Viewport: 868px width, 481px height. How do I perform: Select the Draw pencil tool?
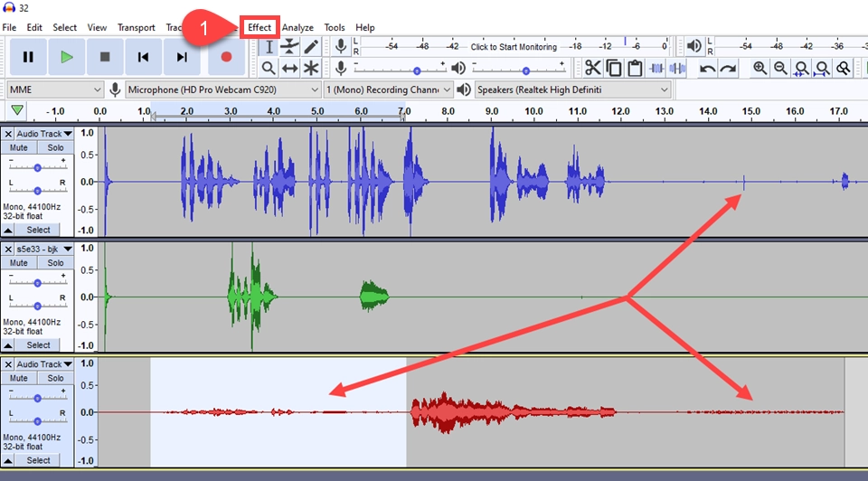pyautogui.click(x=311, y=47)
